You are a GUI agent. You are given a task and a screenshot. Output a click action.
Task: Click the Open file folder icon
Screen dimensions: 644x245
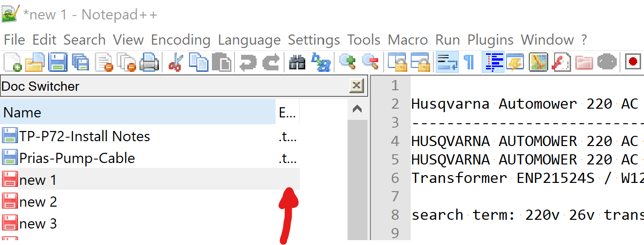click(35, 62)
